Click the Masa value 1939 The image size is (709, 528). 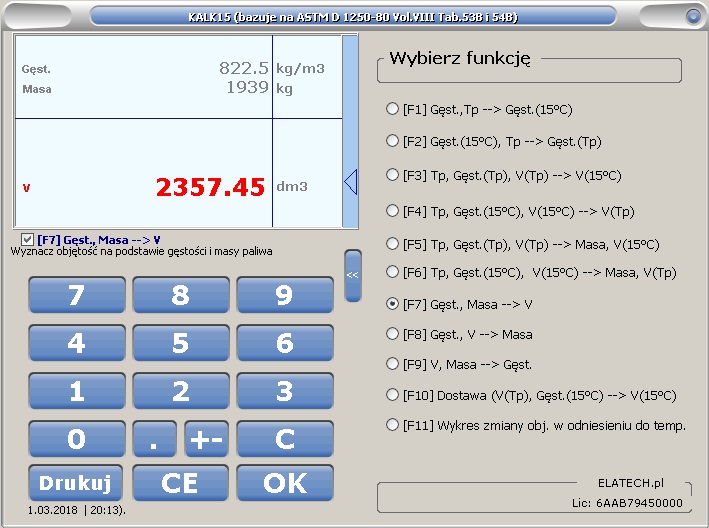pos(247,87)
